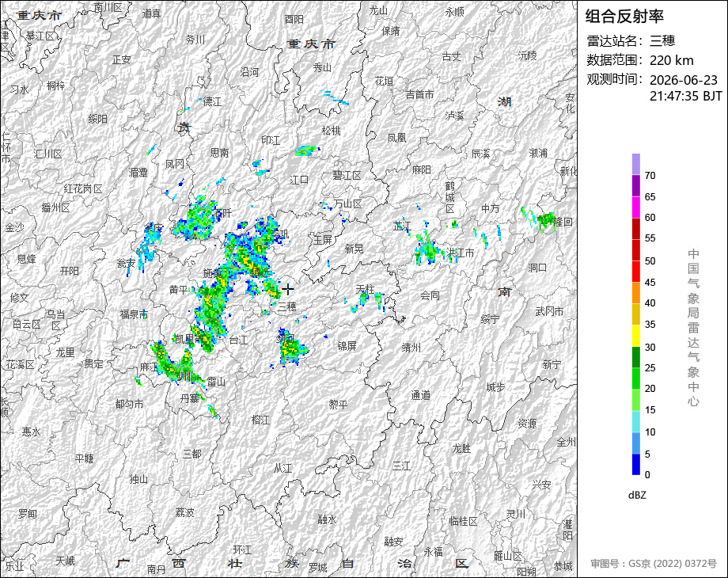Click the 黎平 label on the map
The image size is (728, 578).
[x=338, y=405]
